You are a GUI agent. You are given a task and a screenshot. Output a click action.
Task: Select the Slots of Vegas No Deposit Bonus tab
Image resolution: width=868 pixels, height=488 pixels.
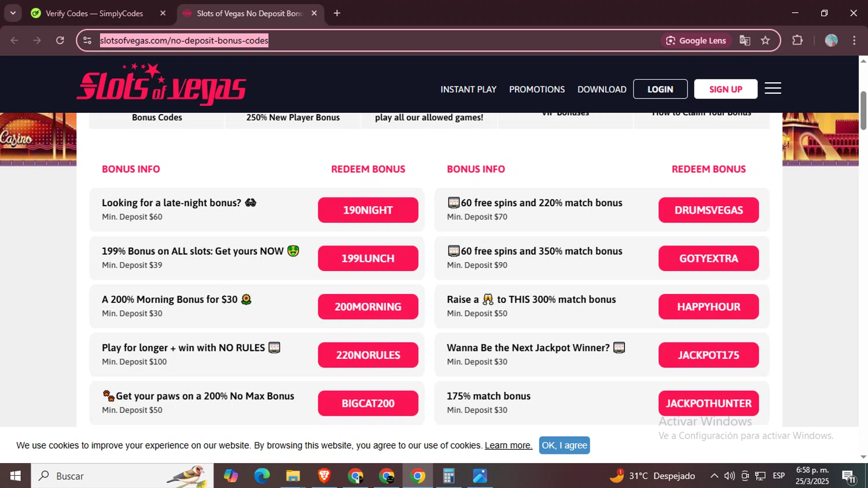tap(249, 13)
